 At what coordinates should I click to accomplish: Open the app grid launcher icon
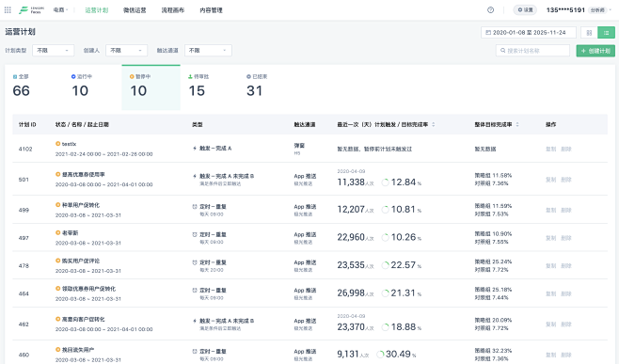pos(8,9)
